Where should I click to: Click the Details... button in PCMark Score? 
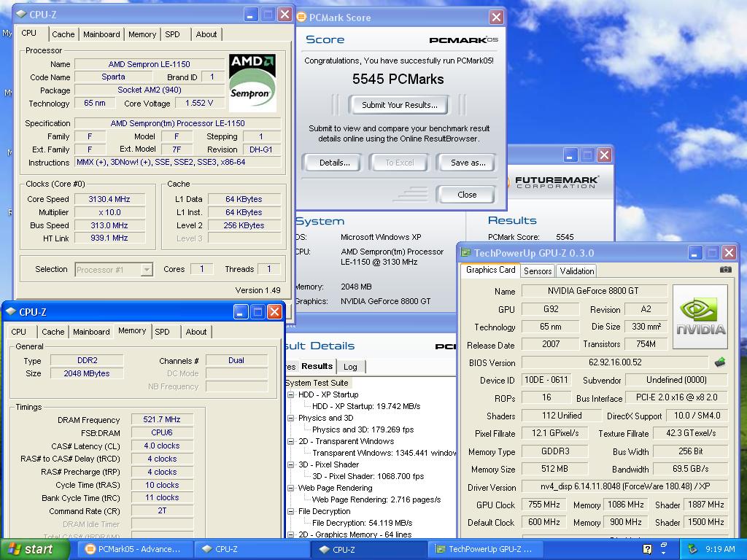pos(334,163)
